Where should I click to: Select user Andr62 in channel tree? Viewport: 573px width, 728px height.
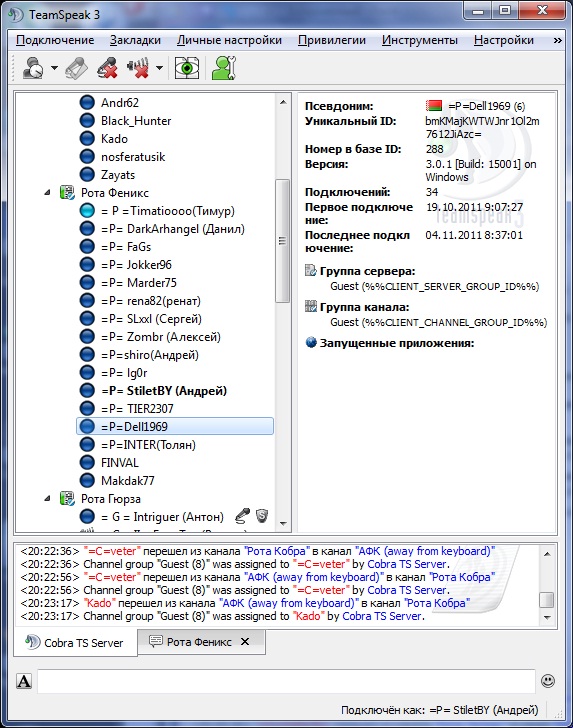tap(120, 103)
